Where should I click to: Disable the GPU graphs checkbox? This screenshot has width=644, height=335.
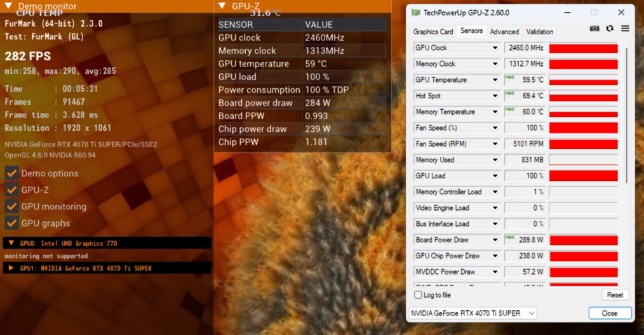point(11,223)
